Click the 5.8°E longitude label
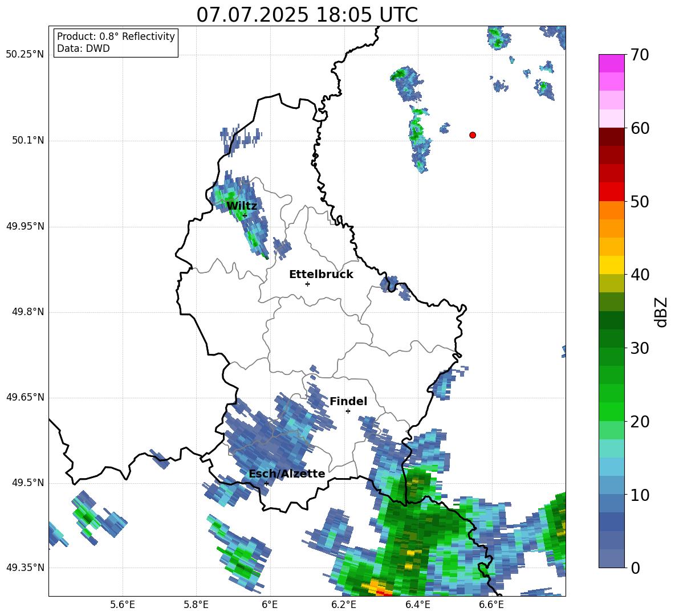The width and height of the screenshot is (675, 616). (196, 605)
